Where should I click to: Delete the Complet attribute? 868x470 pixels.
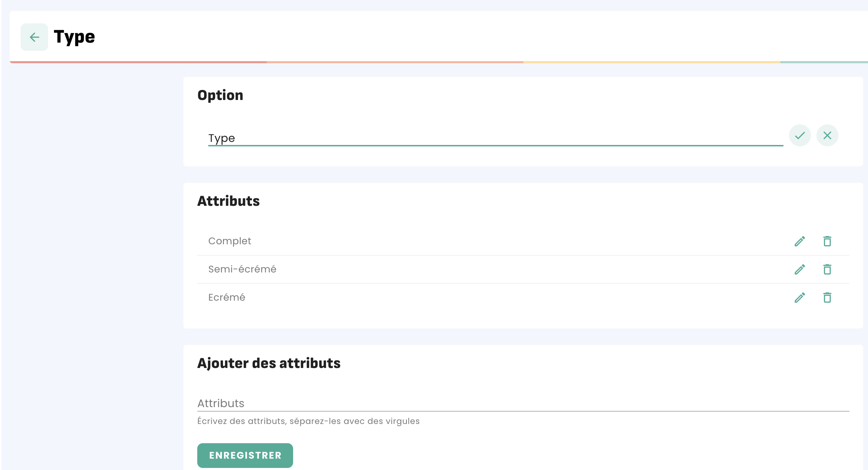[x=827, y=241]
